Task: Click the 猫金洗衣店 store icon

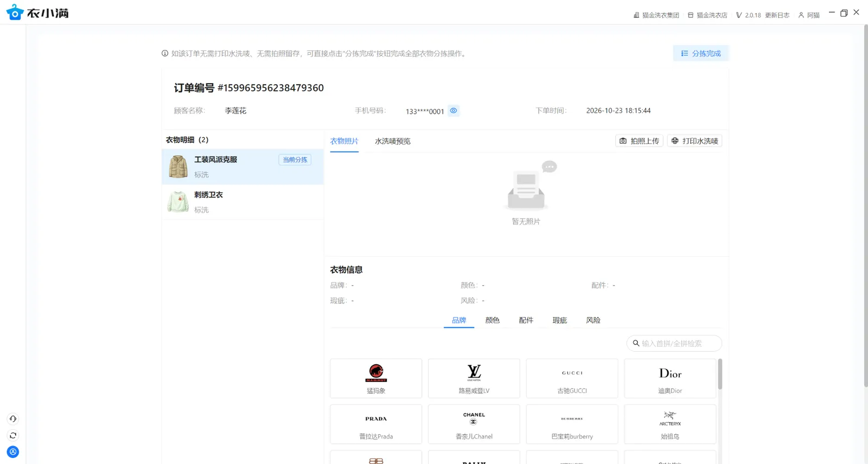Action: click(x=691, y=15)
